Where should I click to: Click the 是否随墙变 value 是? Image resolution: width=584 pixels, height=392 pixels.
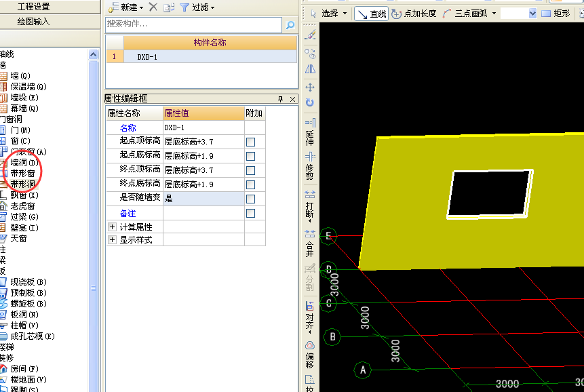[x=203, y=199]
